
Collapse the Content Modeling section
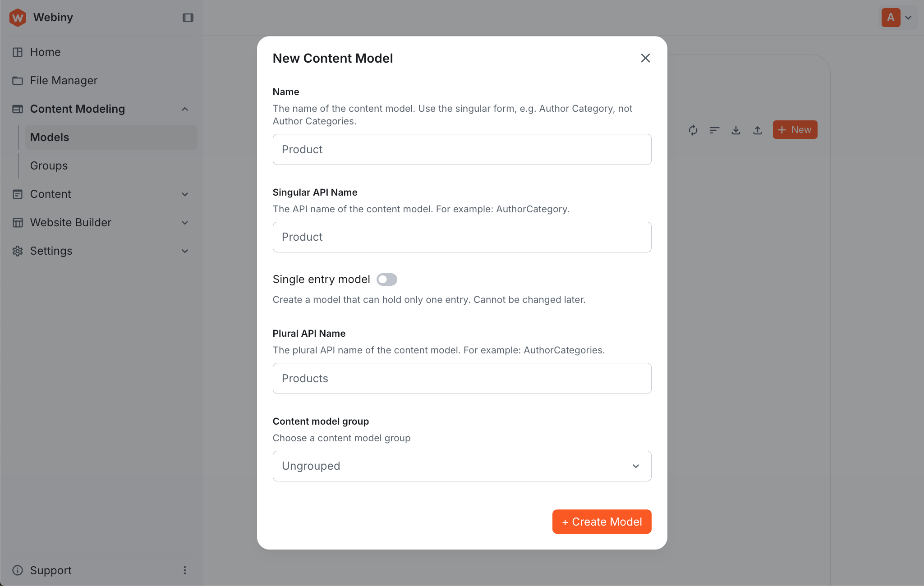(x=185, y=109)
